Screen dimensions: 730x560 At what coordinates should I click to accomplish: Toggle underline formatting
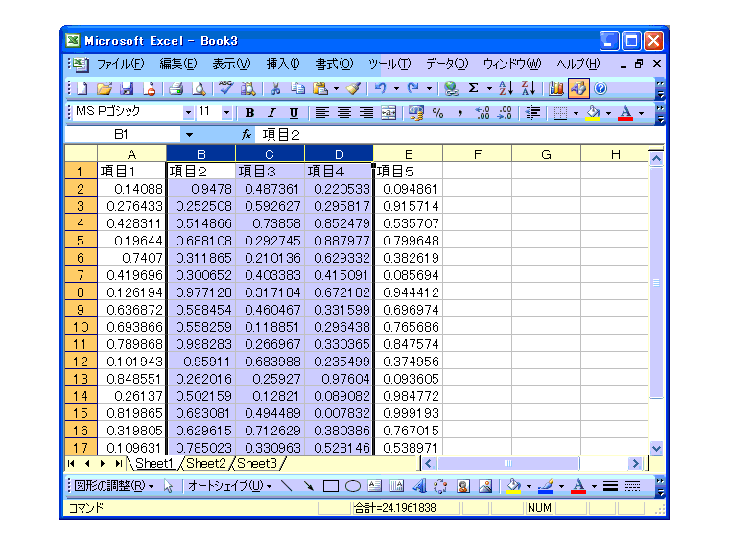294,113
